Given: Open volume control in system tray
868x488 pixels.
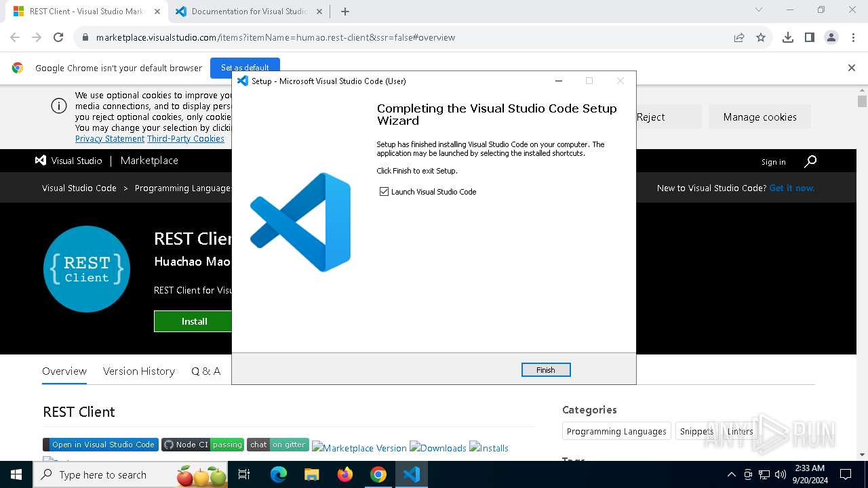Looking at the screenshot, I should point(781,474).
